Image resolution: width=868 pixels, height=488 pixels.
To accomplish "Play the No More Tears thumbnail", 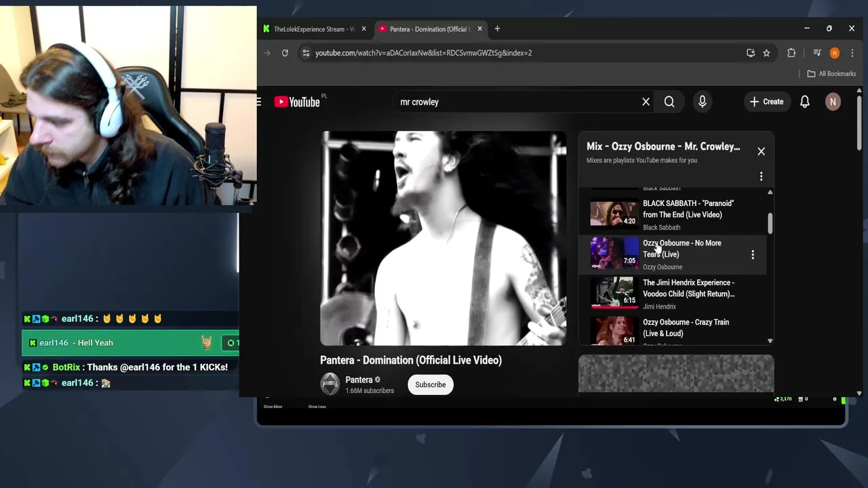I will pos(614,253).
